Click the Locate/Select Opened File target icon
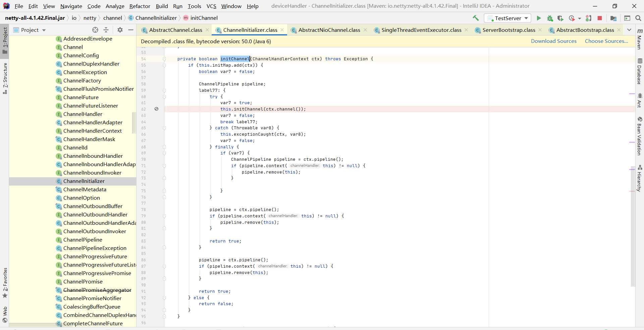The width and height of the screenshot is (644, 330). tap(95, 30)
